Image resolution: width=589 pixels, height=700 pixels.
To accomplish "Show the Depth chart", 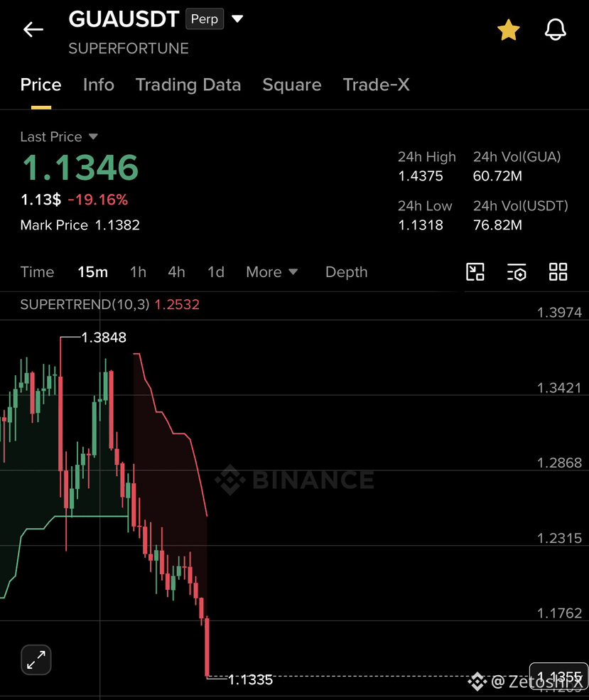I will pyautogui.click(x=346, y=272).
